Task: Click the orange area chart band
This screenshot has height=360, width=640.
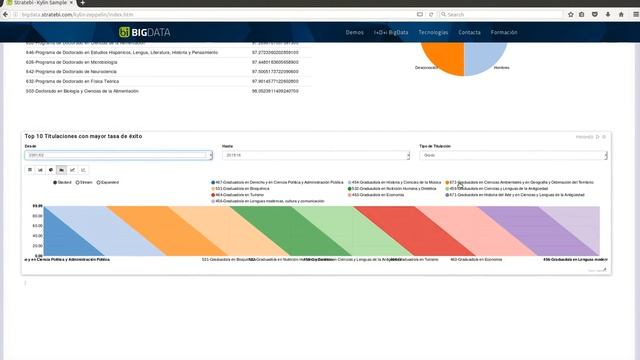Action: click(167, 231)
